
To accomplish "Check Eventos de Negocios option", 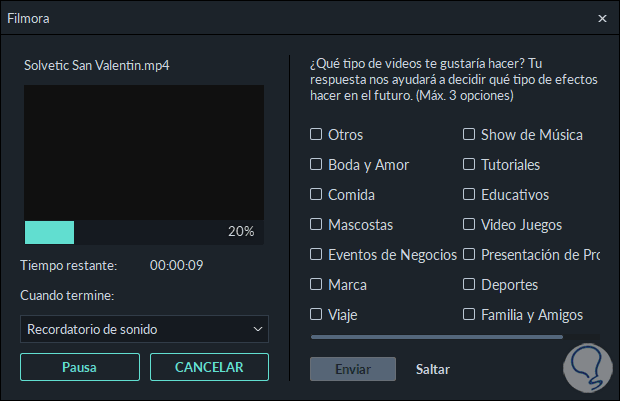I will pyautogui.click(x=316, y=255).
